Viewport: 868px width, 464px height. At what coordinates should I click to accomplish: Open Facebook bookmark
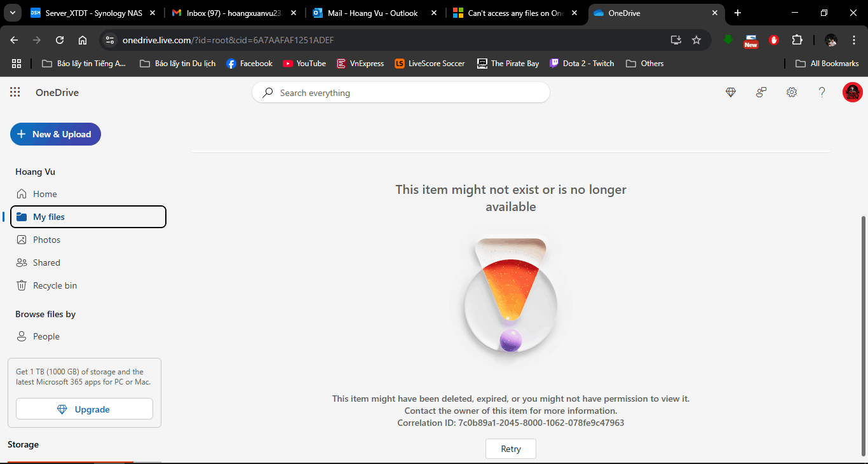tap(249, 64)
